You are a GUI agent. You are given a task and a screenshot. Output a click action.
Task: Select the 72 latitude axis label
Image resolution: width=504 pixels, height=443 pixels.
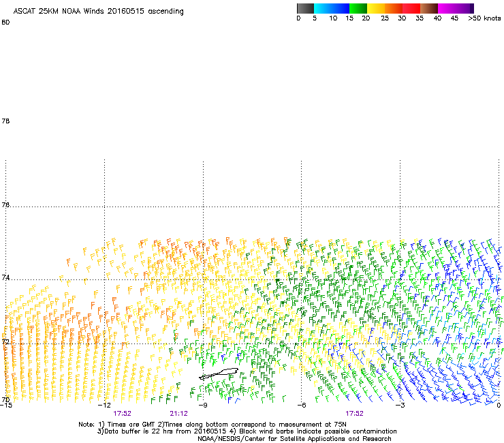(5, 341)
